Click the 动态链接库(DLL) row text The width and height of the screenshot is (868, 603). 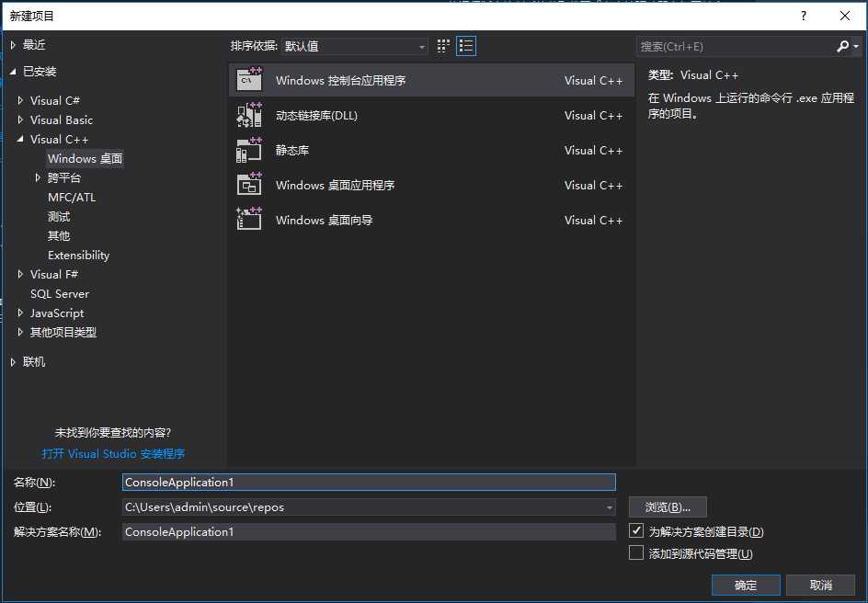316,115
